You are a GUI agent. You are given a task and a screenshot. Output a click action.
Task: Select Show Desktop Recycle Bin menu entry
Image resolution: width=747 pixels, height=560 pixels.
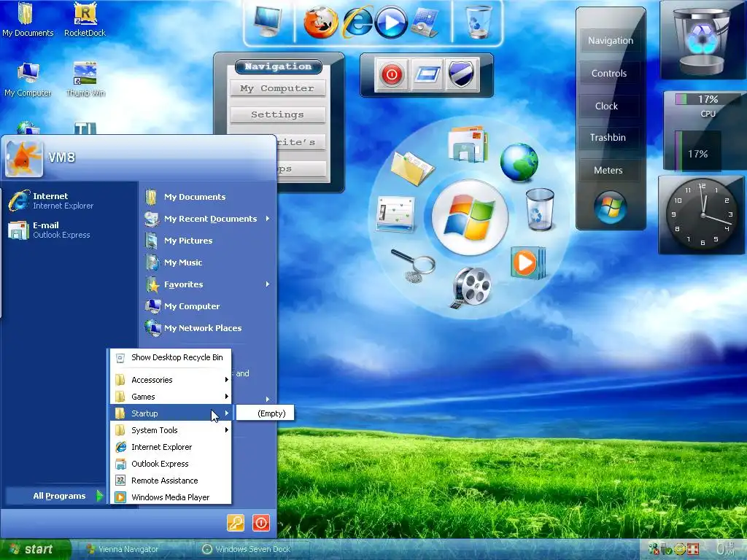171,357
